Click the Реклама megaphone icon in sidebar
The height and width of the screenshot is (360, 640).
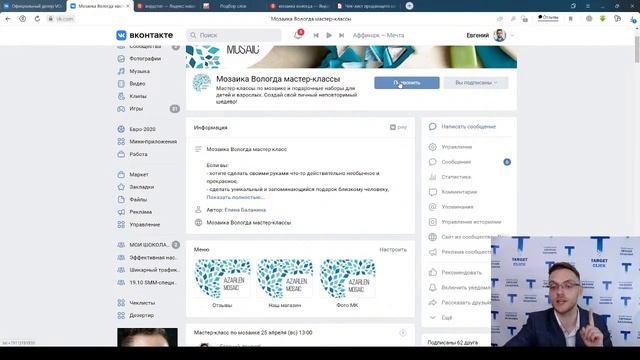click(x=121, y=212)
